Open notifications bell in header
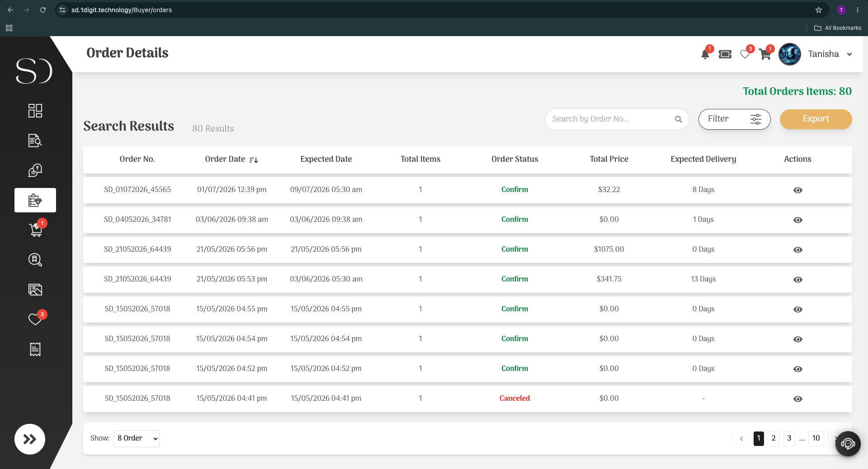This screenshot has width=868, height=469. pyautogui.click(x=705, y=54)
